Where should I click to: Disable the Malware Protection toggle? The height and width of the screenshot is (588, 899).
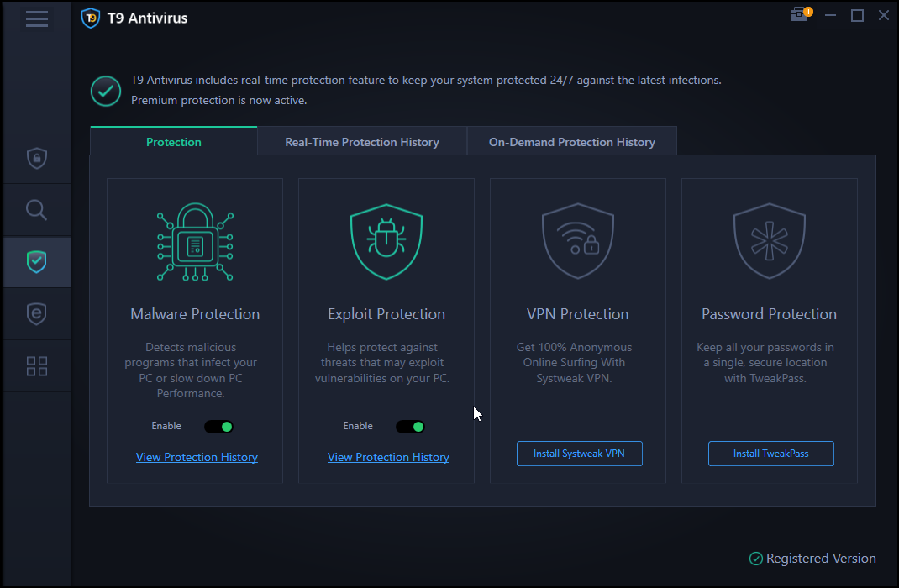[219, 427]
